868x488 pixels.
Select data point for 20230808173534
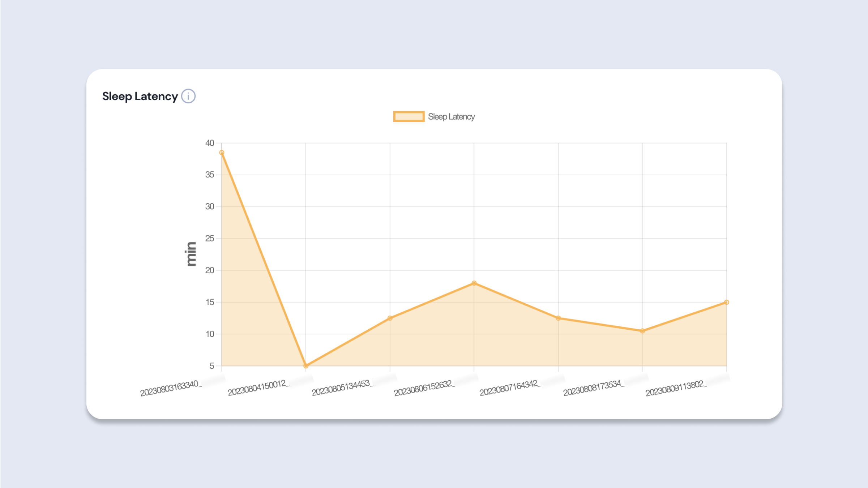642,331
